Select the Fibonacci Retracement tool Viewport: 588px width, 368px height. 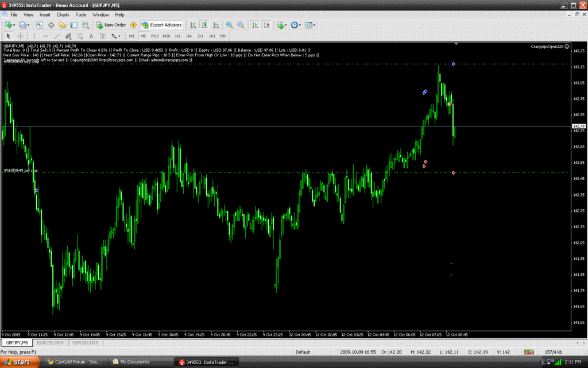pos(80,36)
